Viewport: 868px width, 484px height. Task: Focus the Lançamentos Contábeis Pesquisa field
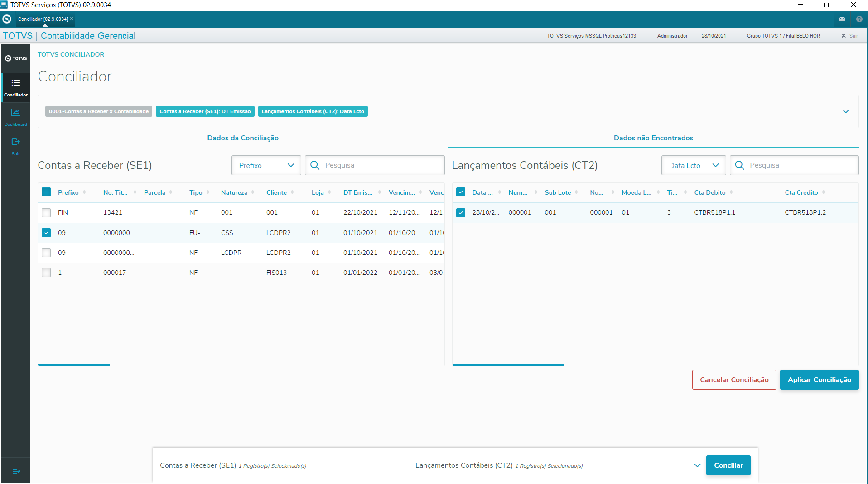point(794,165)
